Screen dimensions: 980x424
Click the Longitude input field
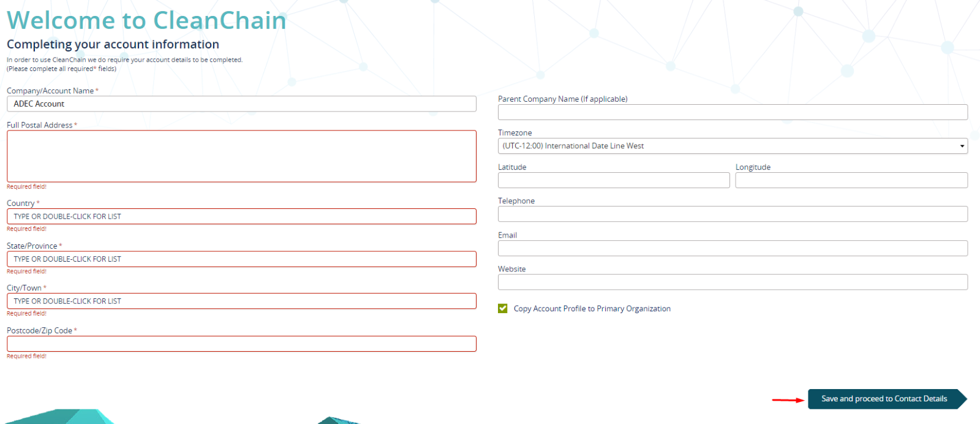851,180
